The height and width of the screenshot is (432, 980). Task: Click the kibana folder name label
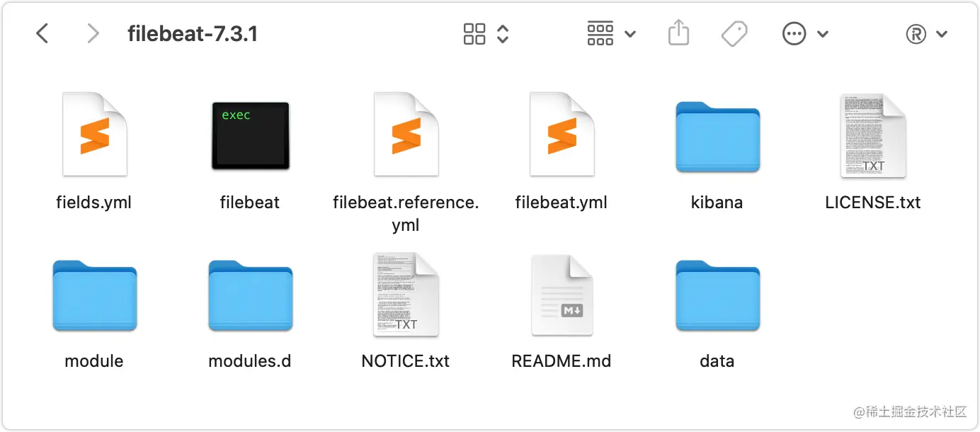click(717, 203)
